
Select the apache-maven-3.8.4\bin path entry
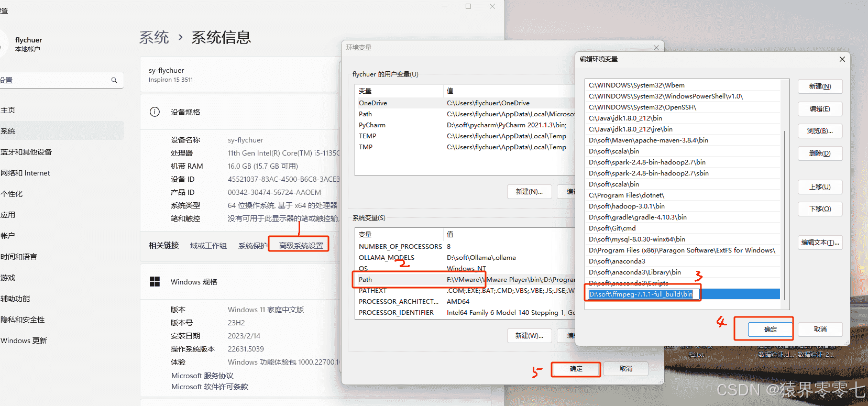pos(684,140)
